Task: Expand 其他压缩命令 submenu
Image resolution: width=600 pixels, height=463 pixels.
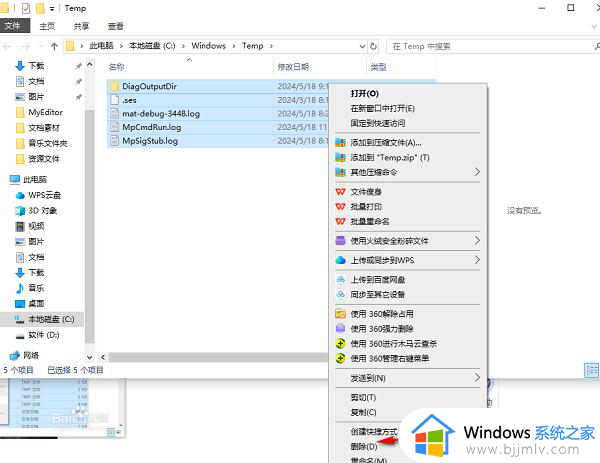Action: pos(408,172)
